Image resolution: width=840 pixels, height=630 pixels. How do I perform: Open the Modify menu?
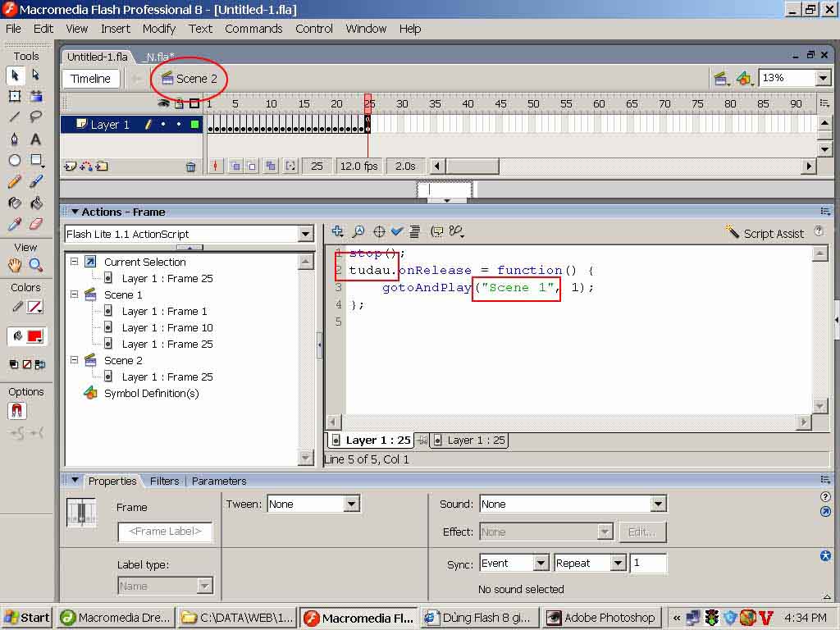[x=158, y=29]
